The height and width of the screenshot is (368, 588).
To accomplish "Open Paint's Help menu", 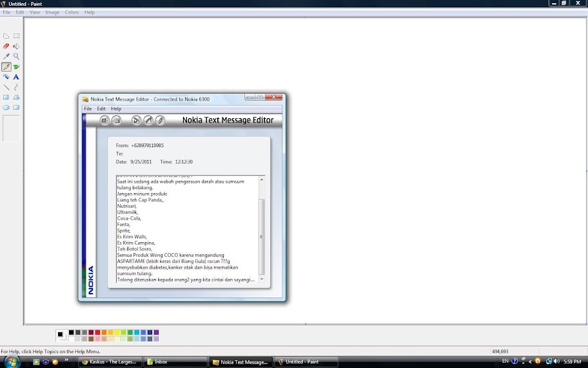I will click(x=89, y=12).
